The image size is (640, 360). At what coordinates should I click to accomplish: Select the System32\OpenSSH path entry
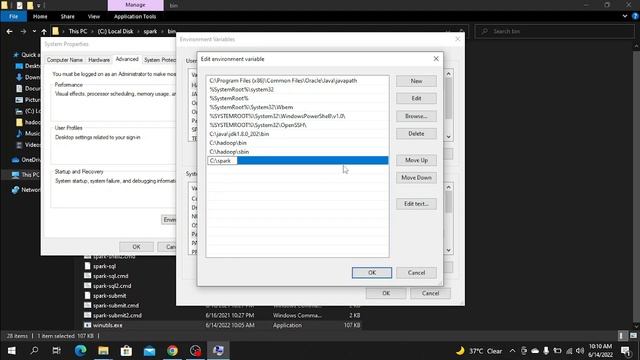pos(298,125)
